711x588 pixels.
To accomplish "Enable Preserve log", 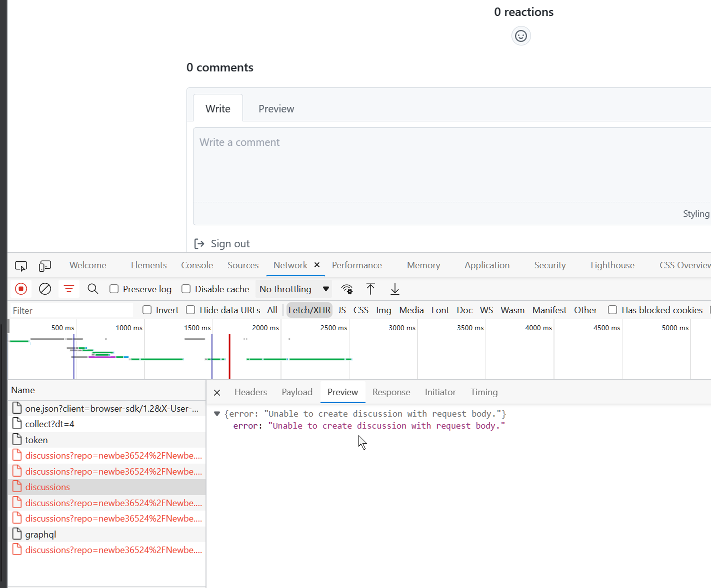I will [114, 289].
